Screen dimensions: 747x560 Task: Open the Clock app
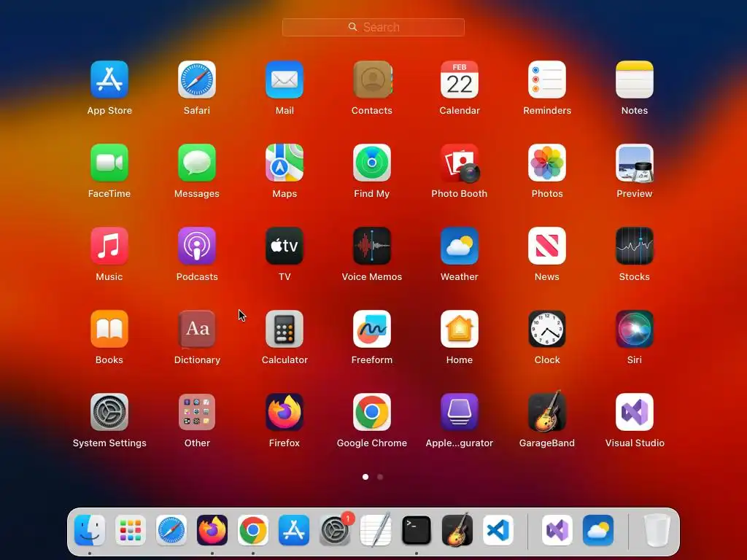point(547,329)
